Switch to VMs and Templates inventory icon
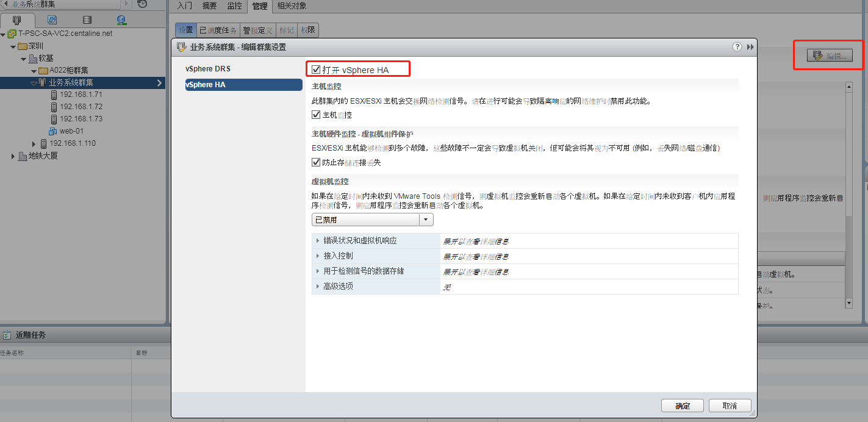Image resolution: width=868 pixels, height=422 pixels. click(x=52, y=20)
